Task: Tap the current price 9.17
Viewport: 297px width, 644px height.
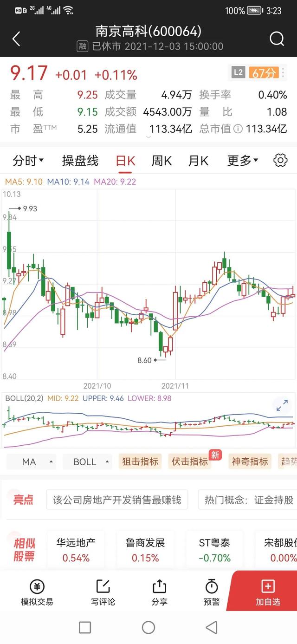Action: coord(29,73)
